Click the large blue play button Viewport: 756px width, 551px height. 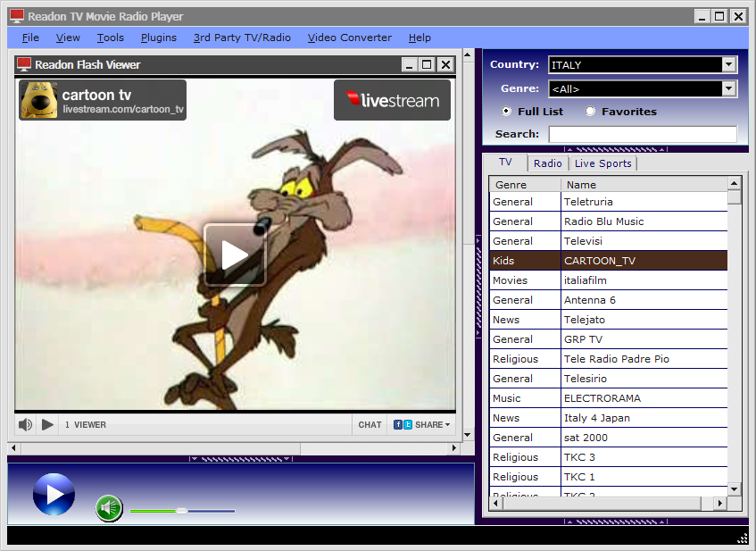pyautogui.click(x=54, y=494)
